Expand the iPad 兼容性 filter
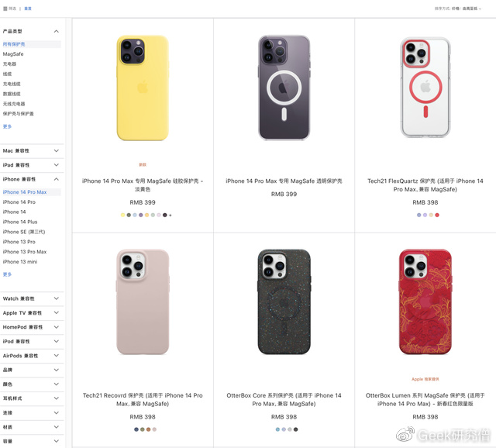The image size is (496, 448). (x=57, y=165)
